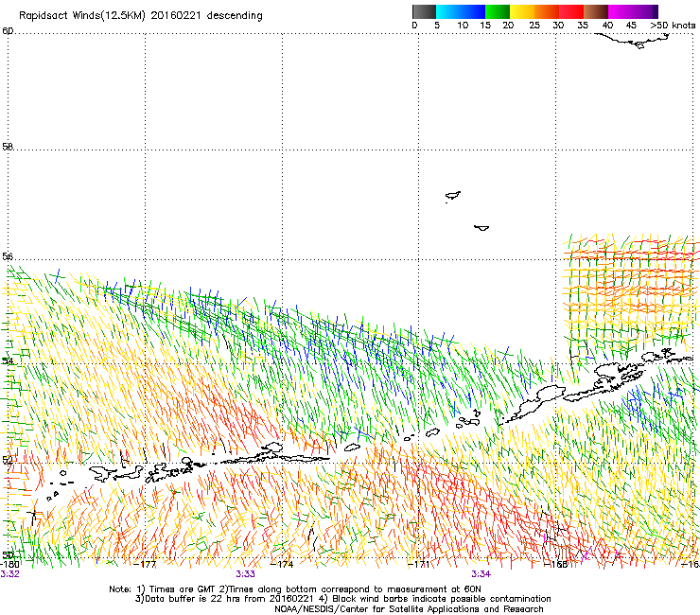
Task: Click the dark purple 45–50 legend segment
Action: [645, 11]
